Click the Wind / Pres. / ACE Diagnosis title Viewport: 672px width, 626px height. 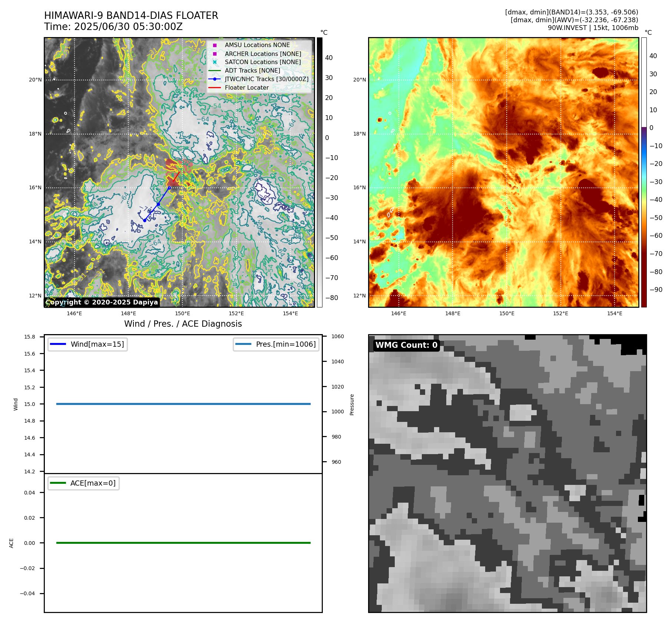point(183,324)
